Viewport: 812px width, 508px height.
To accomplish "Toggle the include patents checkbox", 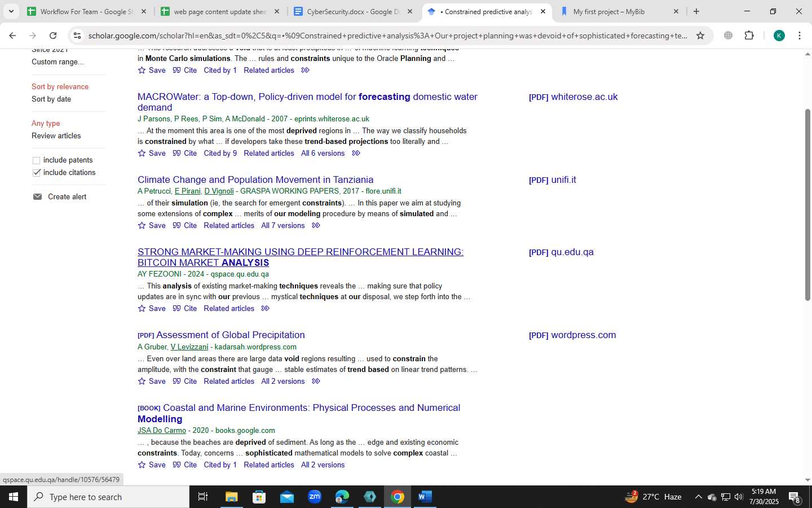I will [37, 160].
